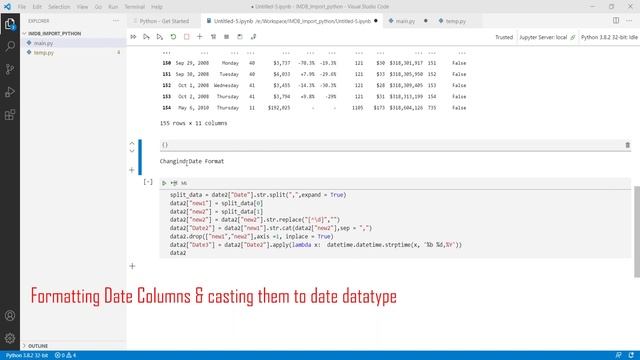The image size is (640, 360).
Task: Click run cells above toolbar icon
Action: coord(146,37)
